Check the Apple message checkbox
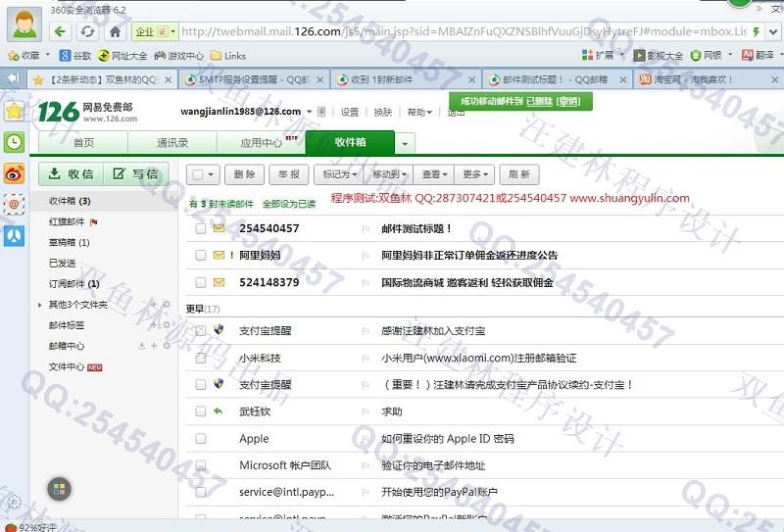Image resolution: width=784 pixels, height=532 pixels. [x=201, y=439]
